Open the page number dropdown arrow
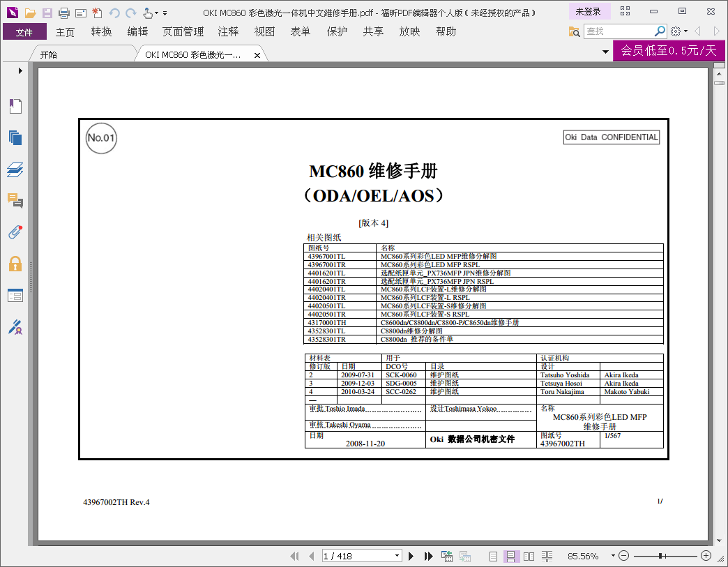 [x=397, y=556]
